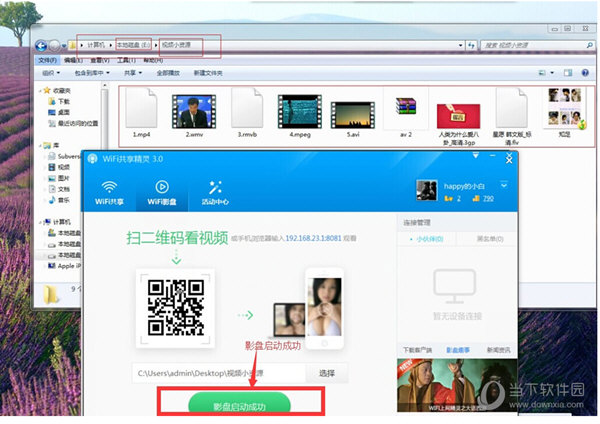Click the Explorer refresh button
The height and width of the screenshot is (424, 600).
(x=471, y=46)
